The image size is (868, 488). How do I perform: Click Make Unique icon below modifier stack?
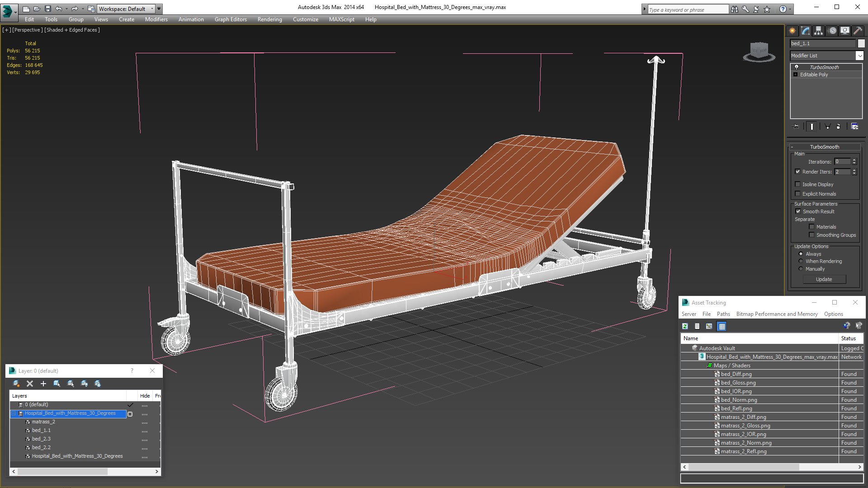click(x=827, y=127)
